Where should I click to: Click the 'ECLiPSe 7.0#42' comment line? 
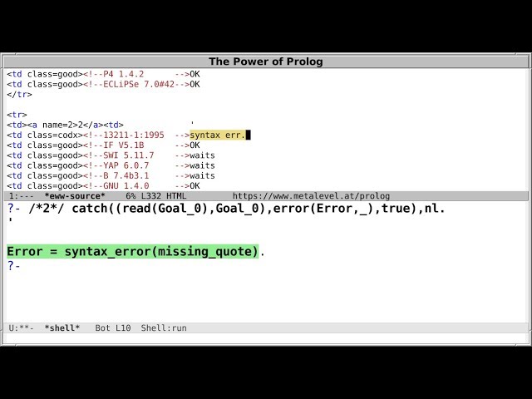click(x=103, y=84)
